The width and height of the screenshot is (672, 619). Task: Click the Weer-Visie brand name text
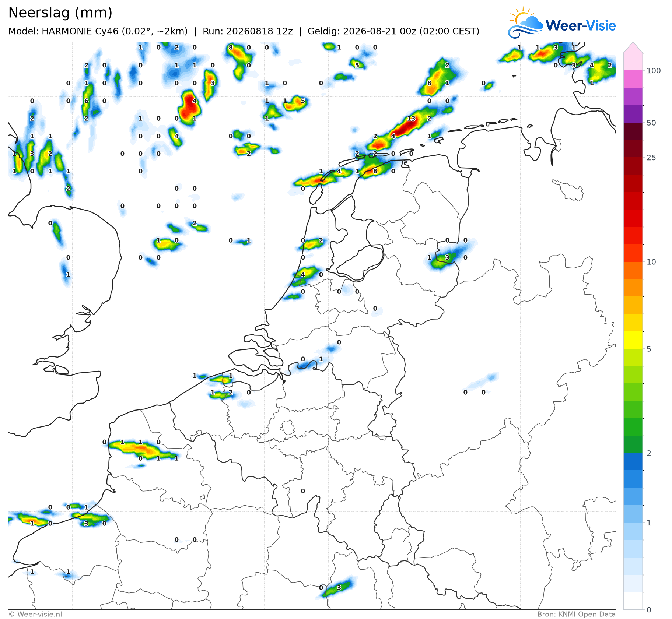point(581,25)
